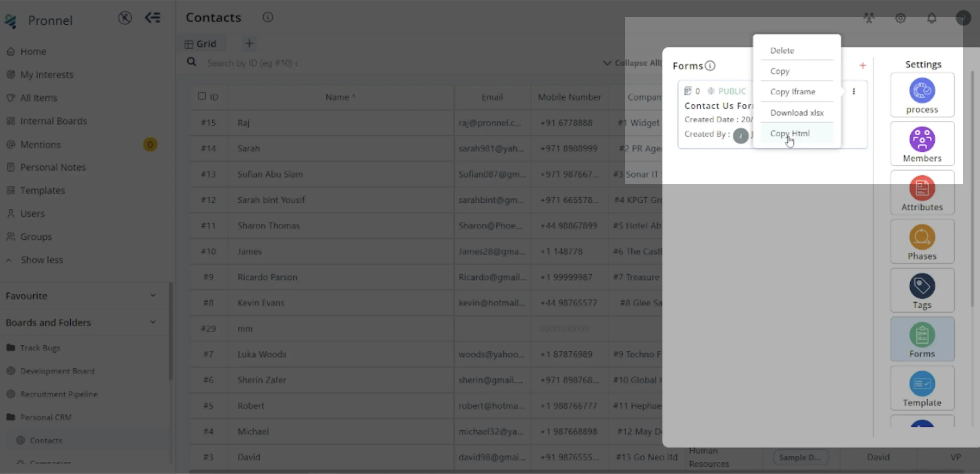Collapse the Boards and Folders section
Image resolution: width=980 pixels, height=474 pixels.
(x=153, y=322)
